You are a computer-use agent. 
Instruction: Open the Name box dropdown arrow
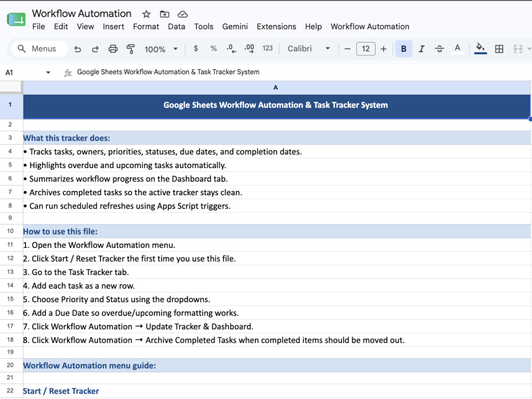48,72
